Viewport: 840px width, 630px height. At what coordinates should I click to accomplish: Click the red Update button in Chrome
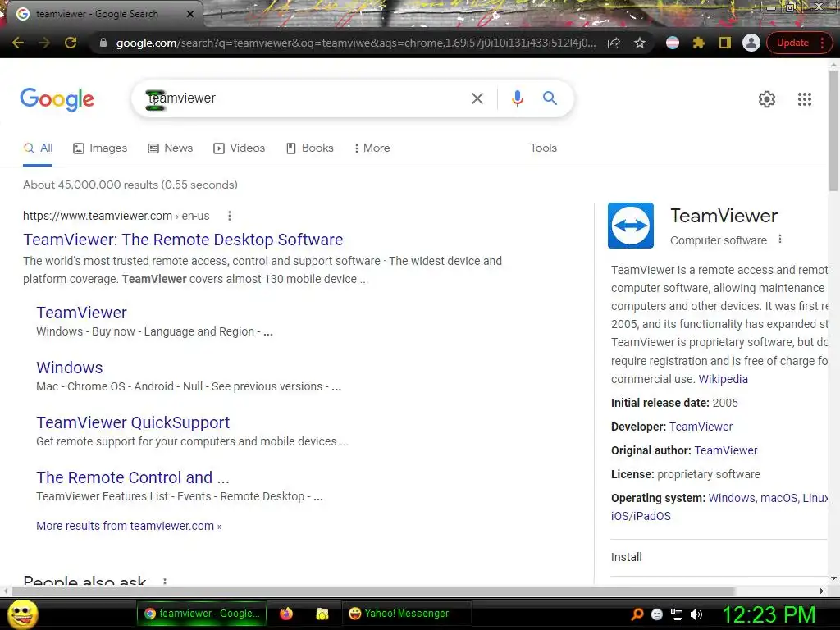click(x=793, y=43)
